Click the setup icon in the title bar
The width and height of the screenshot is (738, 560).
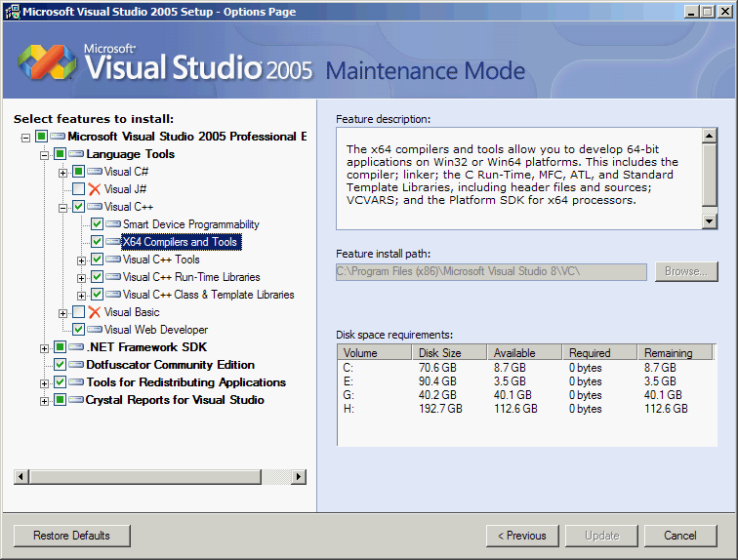tap(13, 12)
